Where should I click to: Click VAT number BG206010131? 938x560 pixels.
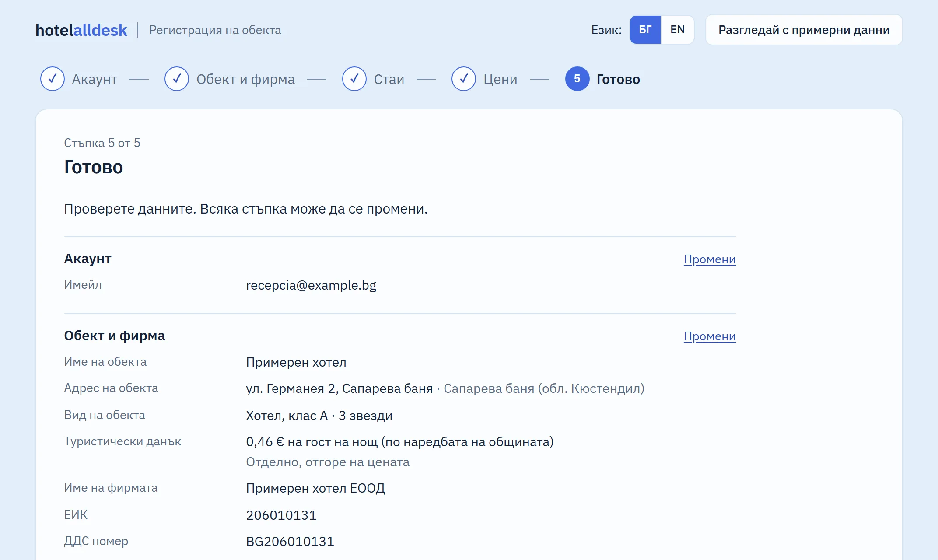click(290, 542)
